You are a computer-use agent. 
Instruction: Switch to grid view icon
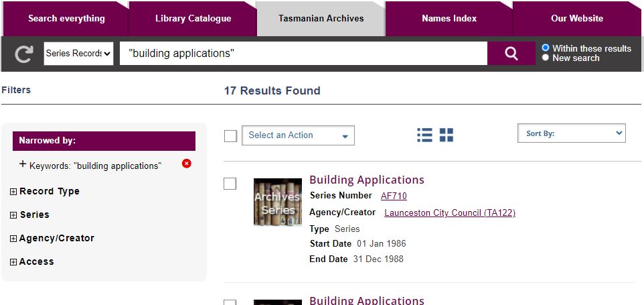447,135
